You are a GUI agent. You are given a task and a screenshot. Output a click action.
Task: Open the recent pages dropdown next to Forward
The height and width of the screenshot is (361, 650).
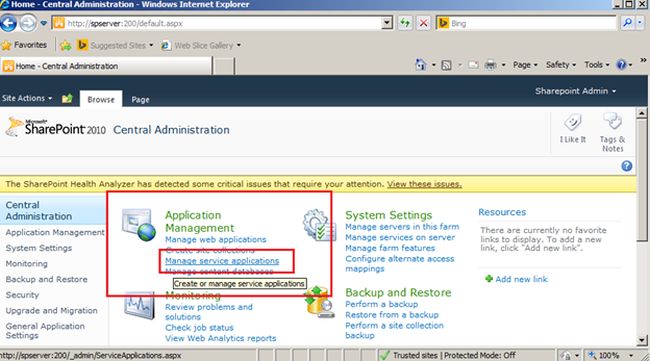44,24
